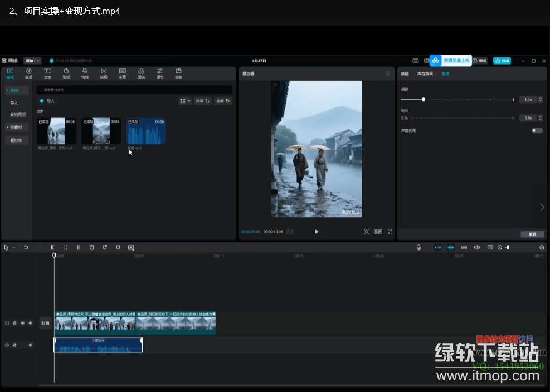
Task: Open the 文本 text tab
Action: click(x=47, y=73)
